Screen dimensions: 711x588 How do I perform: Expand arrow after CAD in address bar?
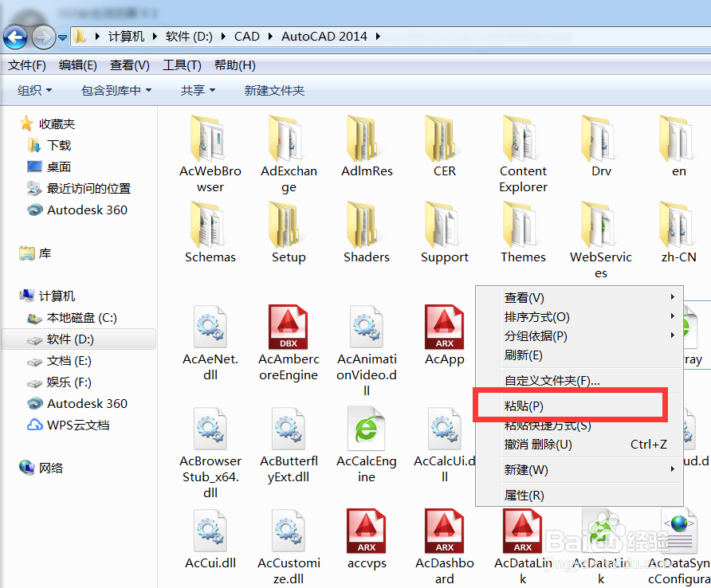click(x=270, y=37)
